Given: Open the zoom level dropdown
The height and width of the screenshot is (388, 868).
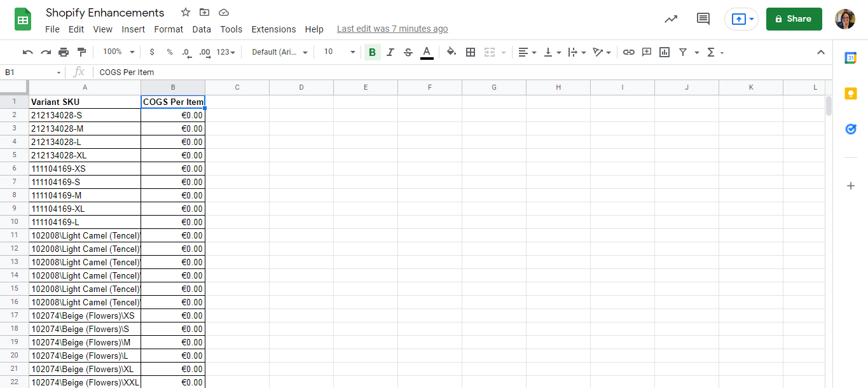Looking at the screenshot, I should [x=119, y=52].
